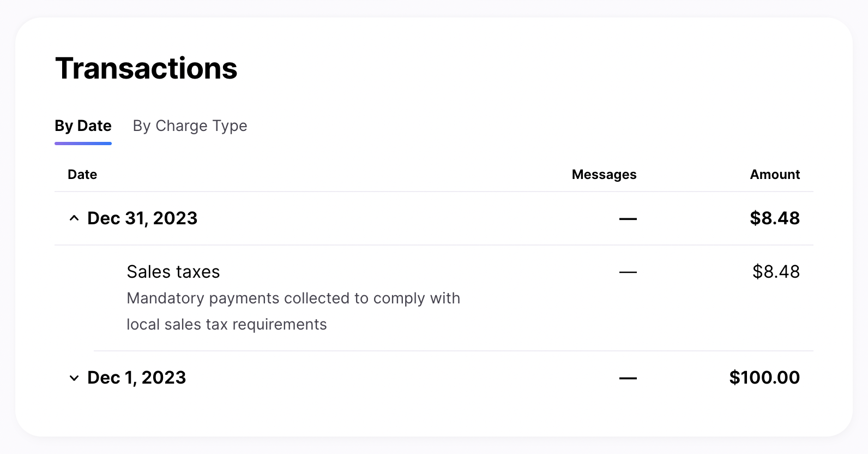This screenshot has width=868, height=454.
Task: Click the Date column header
Action: [82, 175]
